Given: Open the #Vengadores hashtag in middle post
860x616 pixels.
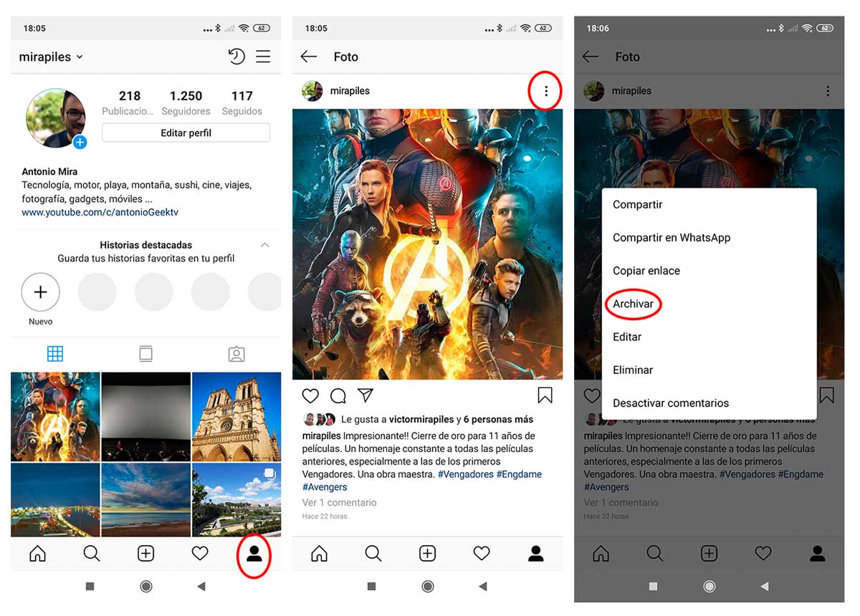Looking at the screenshot, I should coord(465,474).
